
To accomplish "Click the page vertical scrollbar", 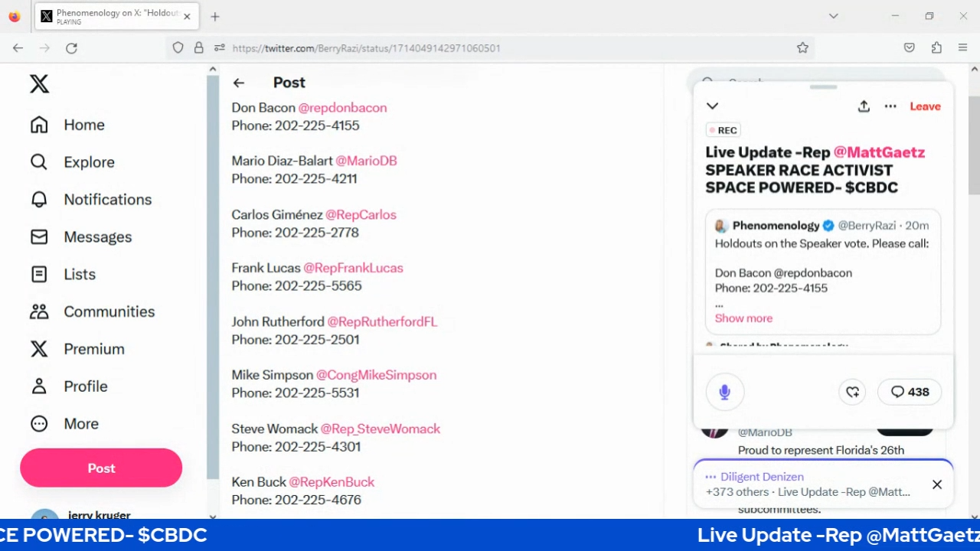I will [973, 145].
